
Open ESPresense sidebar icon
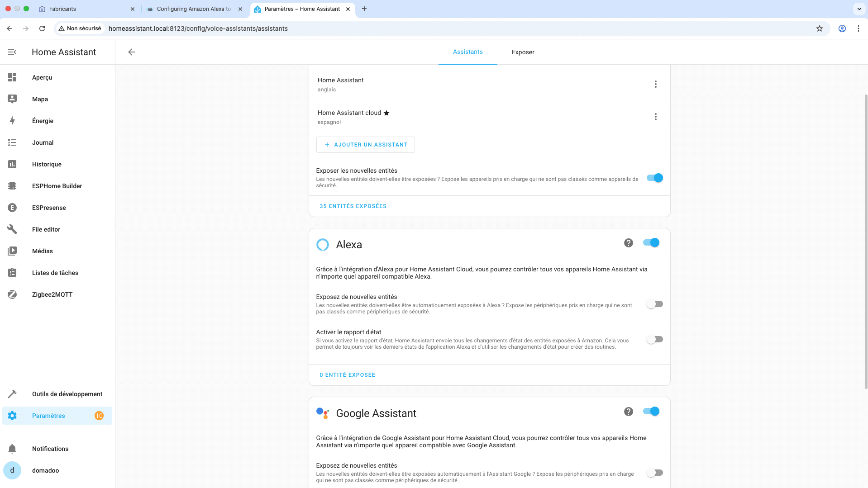pos(12,208)
